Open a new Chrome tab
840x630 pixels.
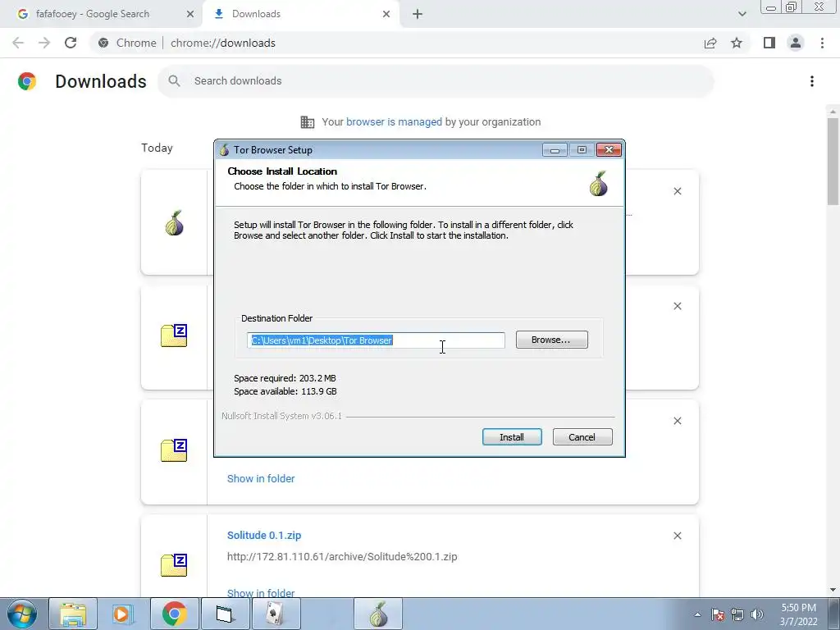[x=418, y=14]
